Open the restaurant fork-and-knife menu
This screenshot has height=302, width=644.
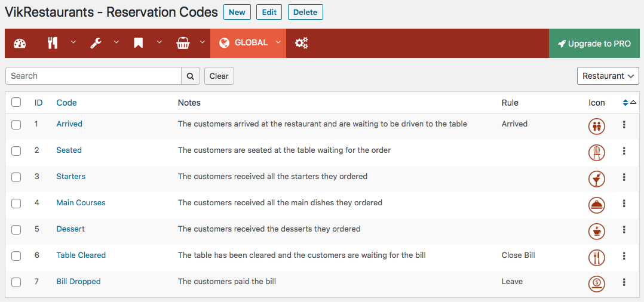point(53,43)
